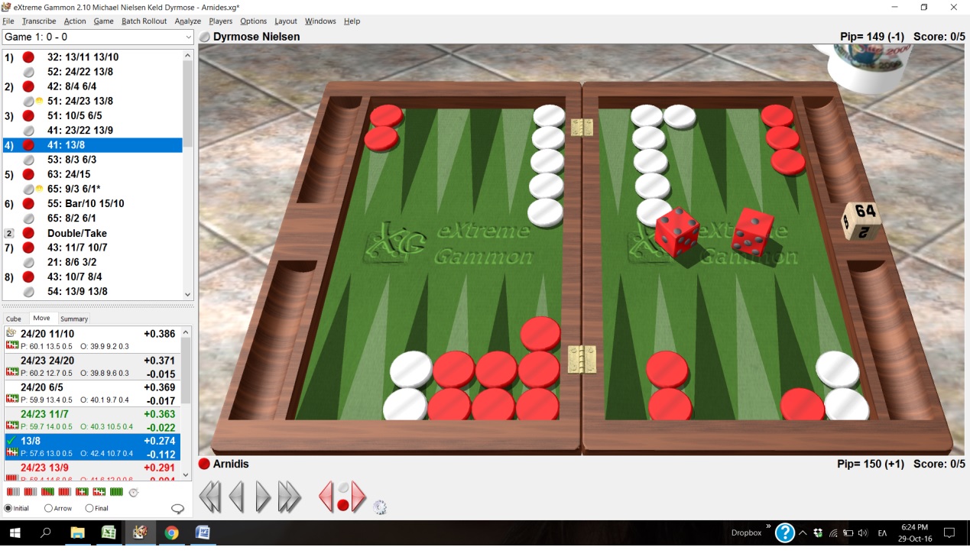Jump to last move with double-right arrow

[x=289, y=497]
